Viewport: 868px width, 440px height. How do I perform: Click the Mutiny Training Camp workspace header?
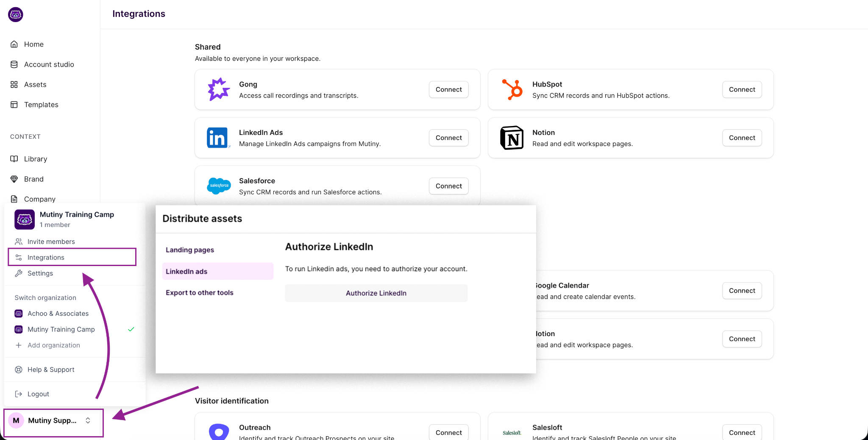tap(75, 219)
